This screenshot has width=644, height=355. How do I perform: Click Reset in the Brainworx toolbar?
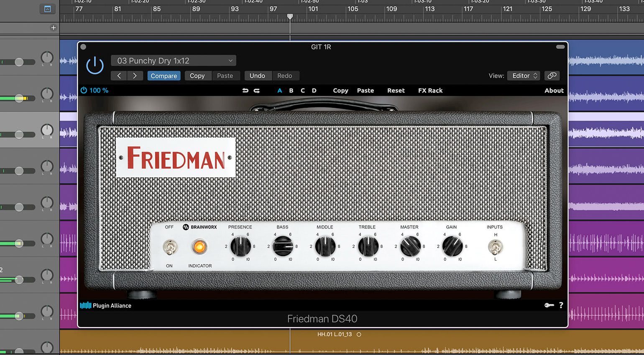coord(396,90)
